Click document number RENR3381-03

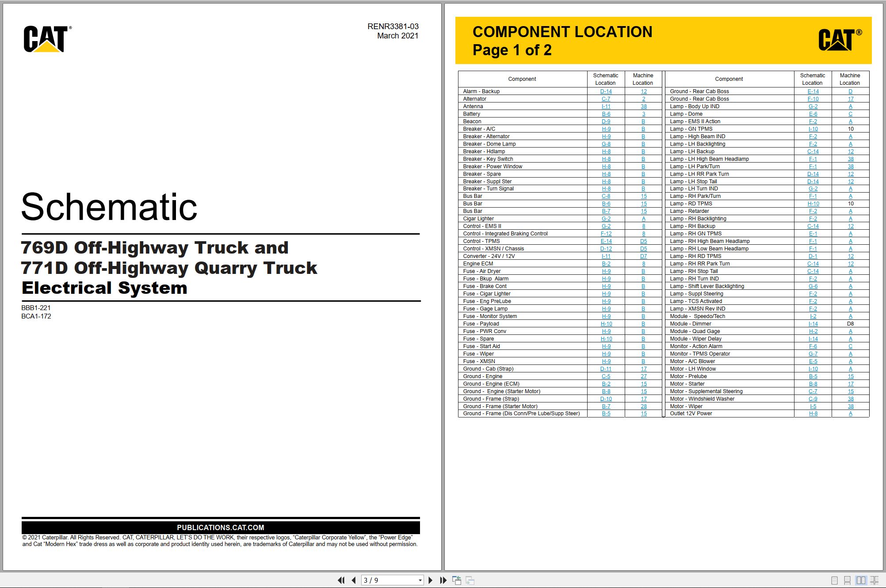393,27
